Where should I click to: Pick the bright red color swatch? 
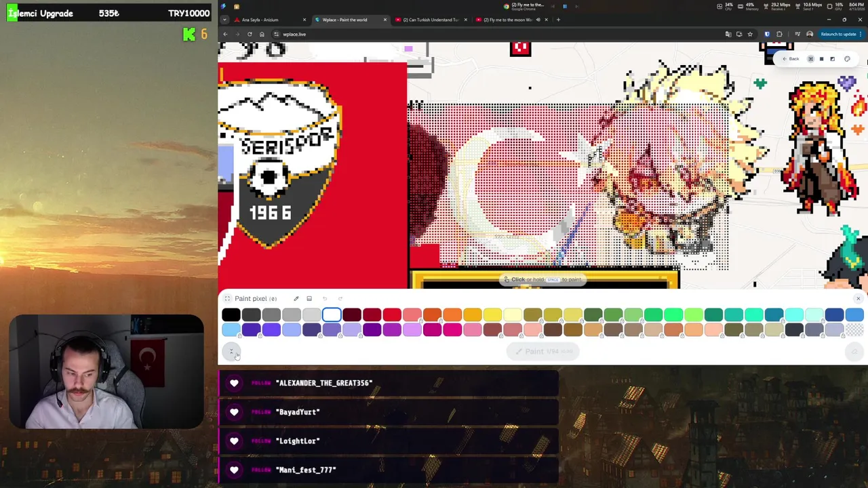click(x=392, y=314)
